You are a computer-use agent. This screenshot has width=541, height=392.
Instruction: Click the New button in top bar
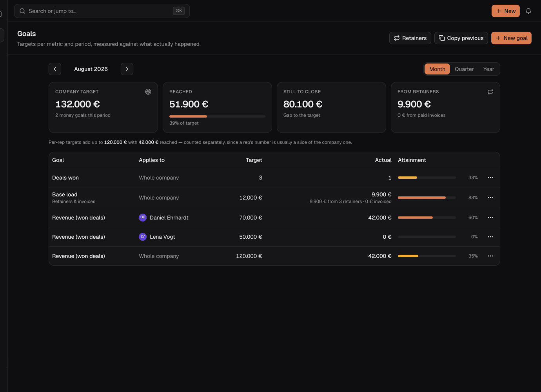[506, 11]
